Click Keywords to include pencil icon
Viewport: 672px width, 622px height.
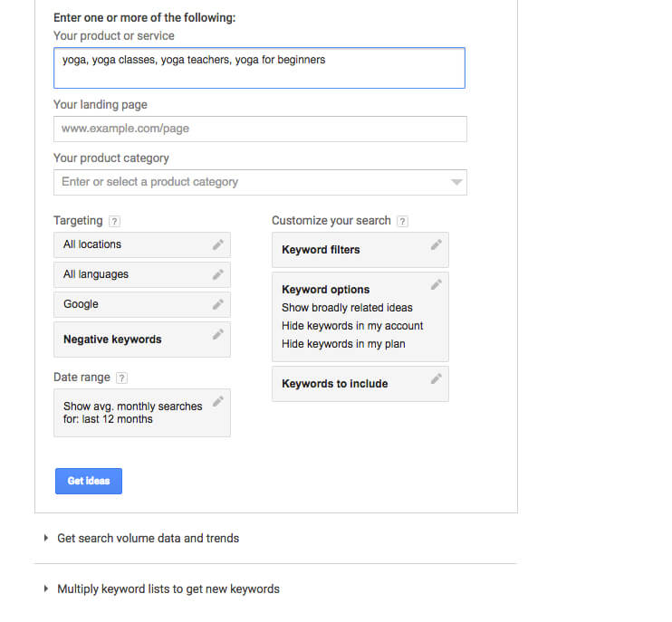pos(436,378)
